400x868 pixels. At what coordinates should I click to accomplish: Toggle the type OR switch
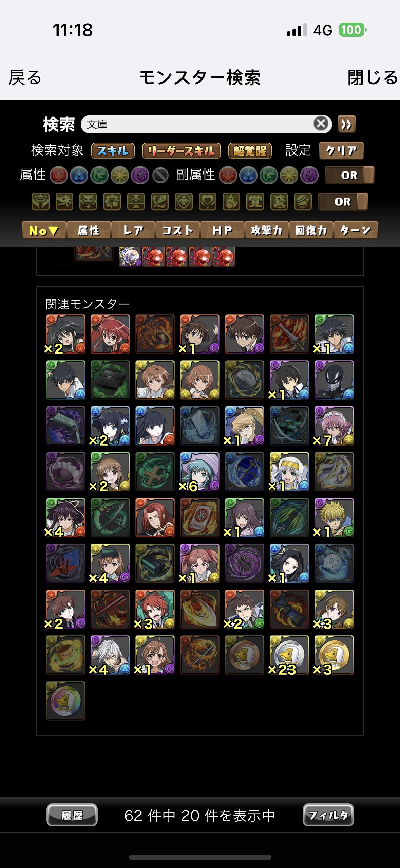pos(343,202)
